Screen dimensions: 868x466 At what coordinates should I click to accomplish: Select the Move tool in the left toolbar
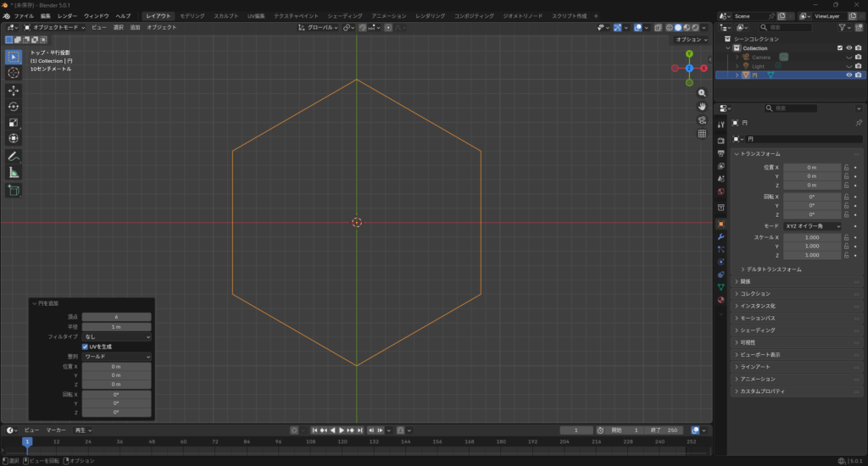[x=14, y=90]
